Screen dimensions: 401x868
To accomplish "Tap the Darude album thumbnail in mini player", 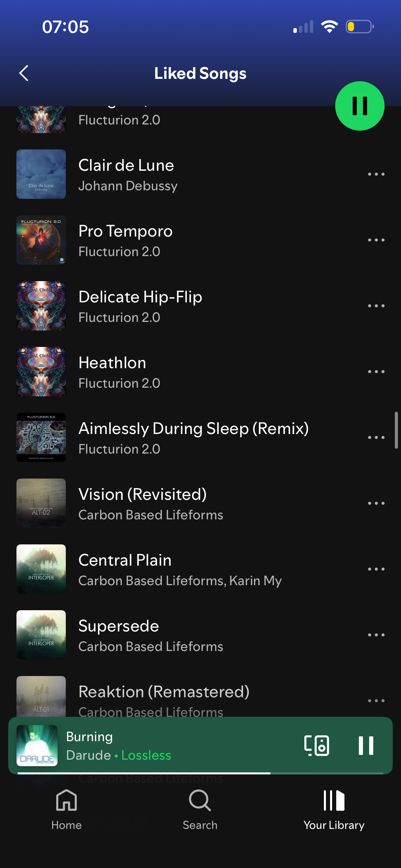I will (37, 746).
